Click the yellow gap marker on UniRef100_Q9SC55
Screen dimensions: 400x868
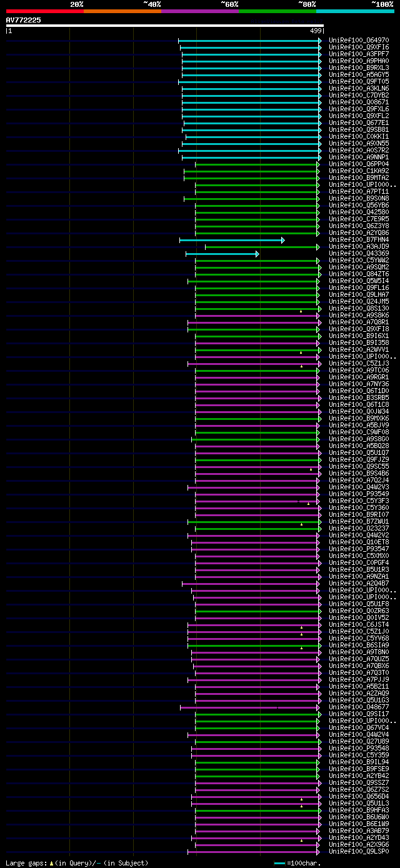(x=311, y=469)
